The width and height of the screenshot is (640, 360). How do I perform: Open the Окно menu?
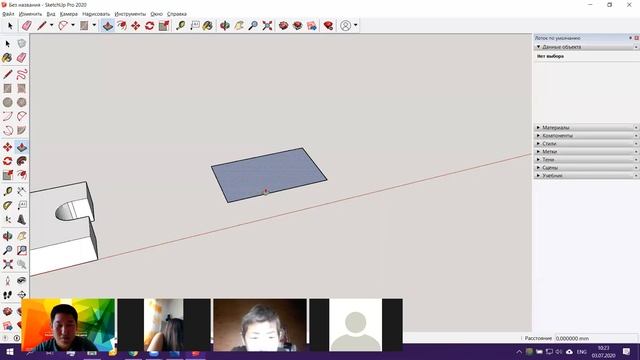click(x=156, y=14)
